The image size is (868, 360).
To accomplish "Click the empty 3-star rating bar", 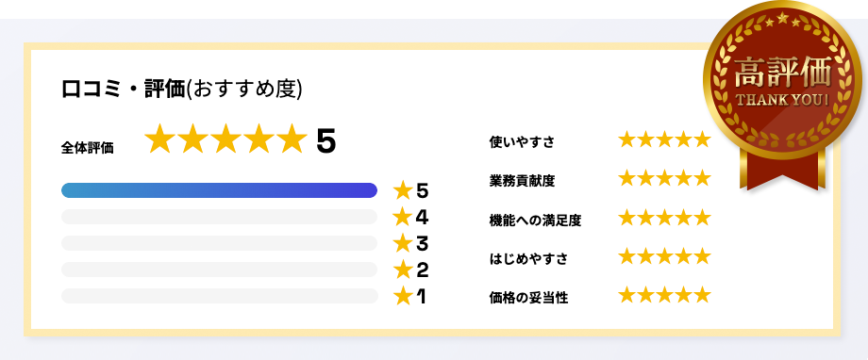I will [219, 243].
